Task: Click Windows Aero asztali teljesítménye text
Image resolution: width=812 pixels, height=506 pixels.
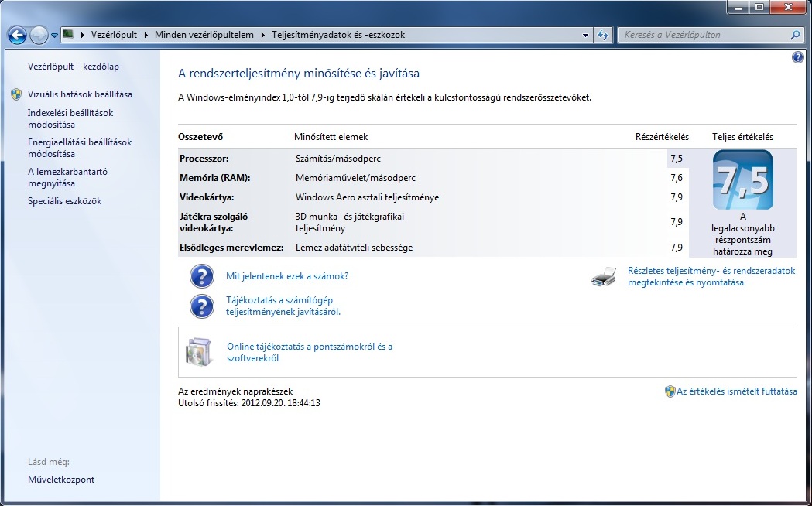Action: coord(367,197)
